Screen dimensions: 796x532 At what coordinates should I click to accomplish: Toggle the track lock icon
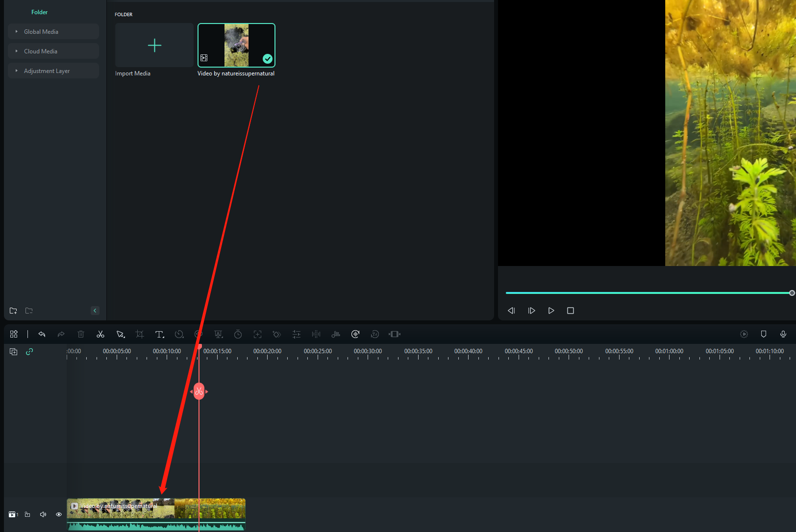27,514
